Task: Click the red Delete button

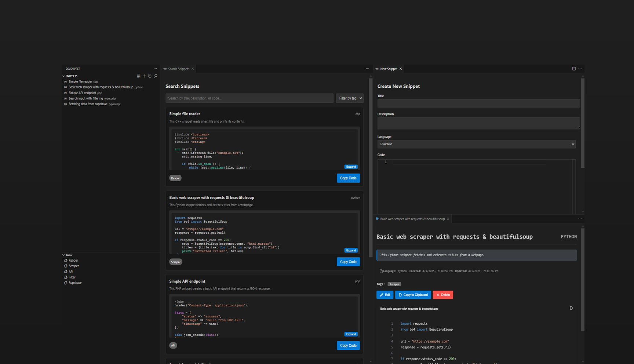Action: pos(443,295)
